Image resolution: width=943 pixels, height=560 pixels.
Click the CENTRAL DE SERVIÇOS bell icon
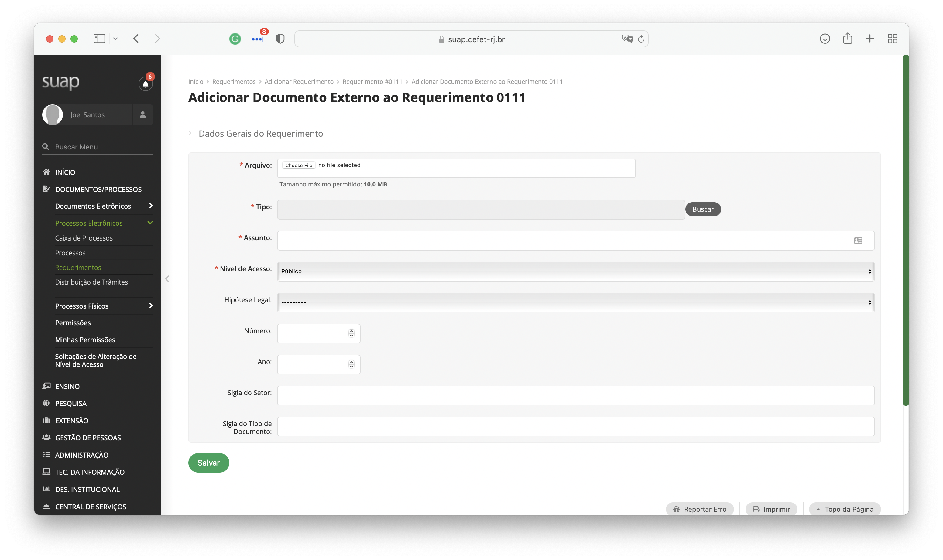46,507
